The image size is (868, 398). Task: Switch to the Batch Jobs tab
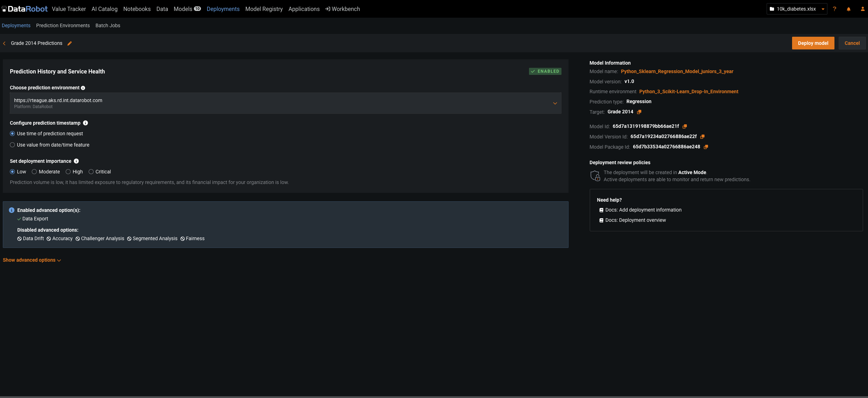tap(108, 25)
